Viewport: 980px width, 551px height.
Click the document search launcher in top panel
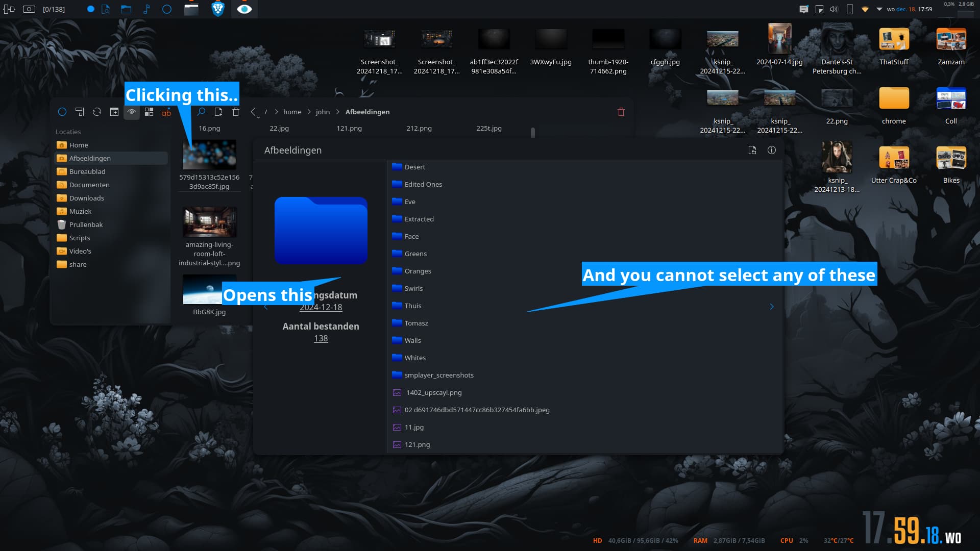106,9
